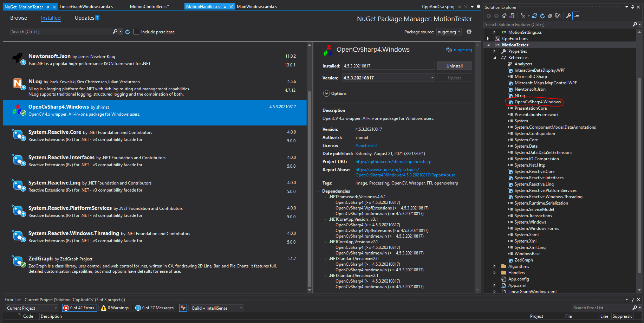The height and width of the screenshot is (323, 644).
Task: Open NuGet package source settings gear
Action: [469, 32]
